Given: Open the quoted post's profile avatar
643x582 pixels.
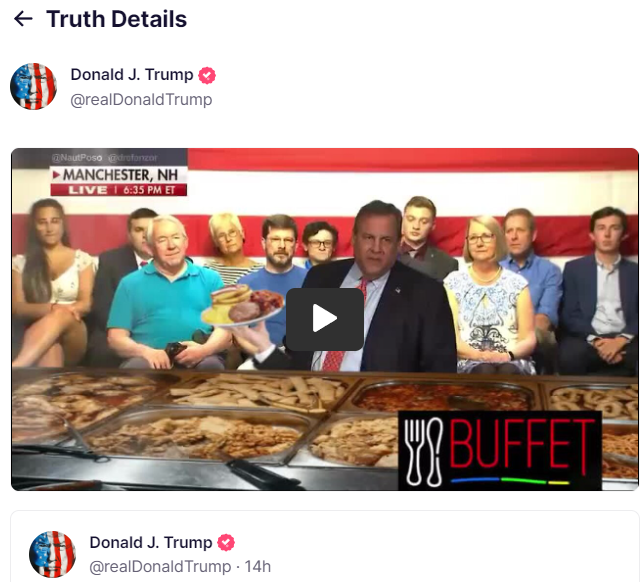Looking at the screenshot, I should 52,554.
